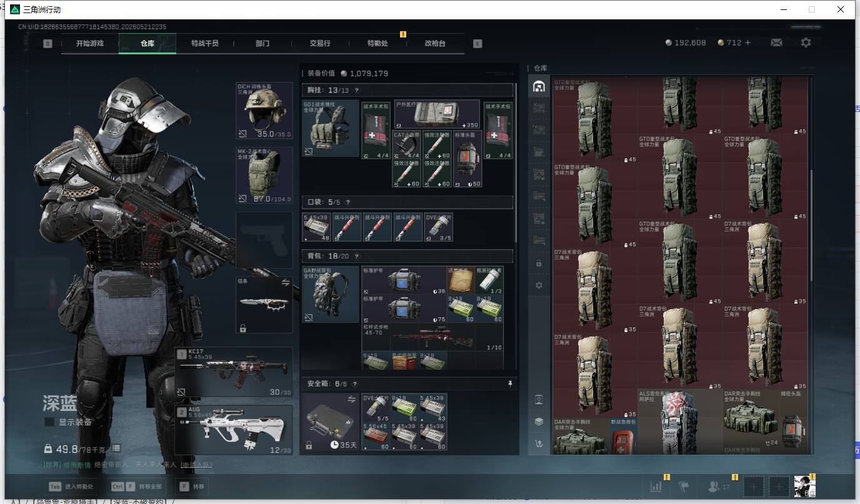The image size is (860, 504).
Task: Add more currency with the plus beside 712
Action: tap(747, 42)
